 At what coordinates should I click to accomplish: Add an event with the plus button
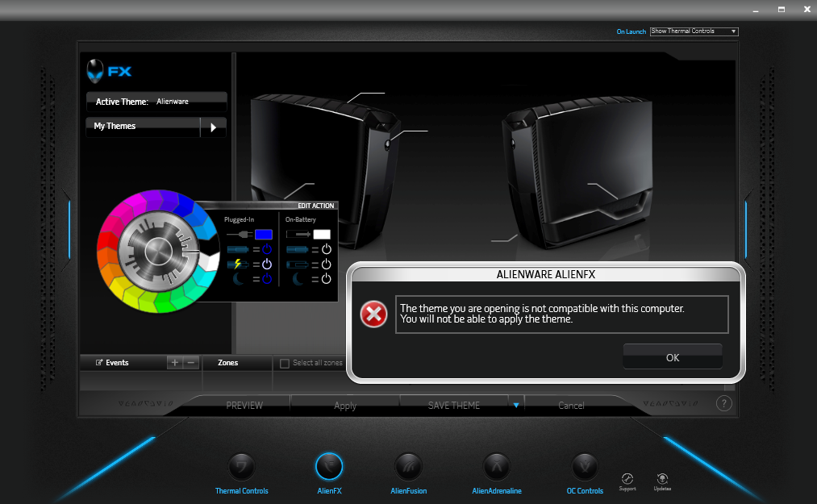(x=174, y=363)
